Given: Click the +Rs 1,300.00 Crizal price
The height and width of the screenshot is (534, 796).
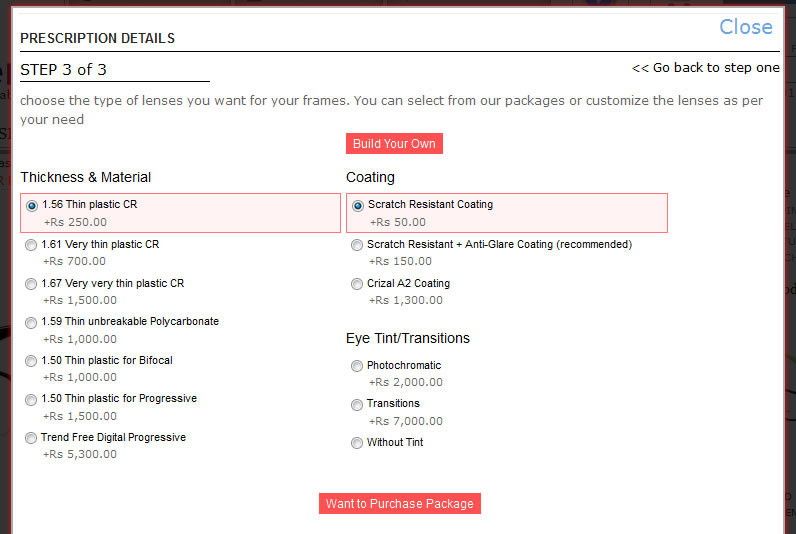Looking at the screenshot, I should point(405,300).
